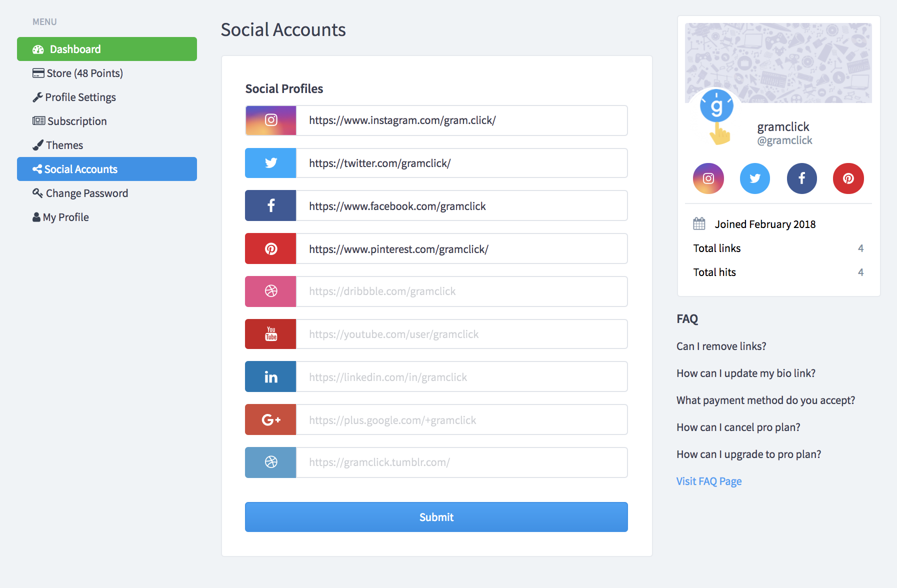Click the Facebook icon beside the facebook URL field
The height and width of the screenshot is (588, 897).
point(270,205)
